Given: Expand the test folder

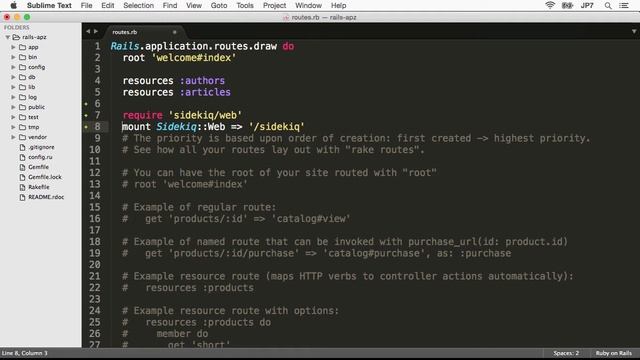Looking at the screenshot, I should (x=13, y=117).
